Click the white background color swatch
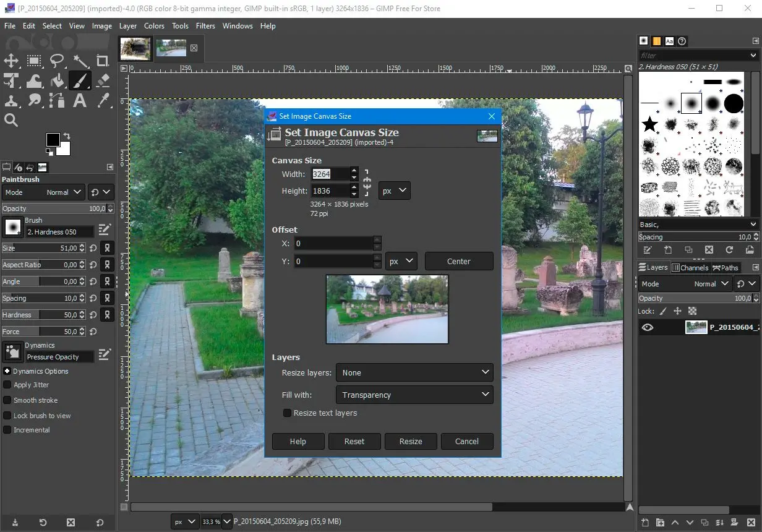The image size is (762, 532). pyautogui.click(x=65, y=150)
